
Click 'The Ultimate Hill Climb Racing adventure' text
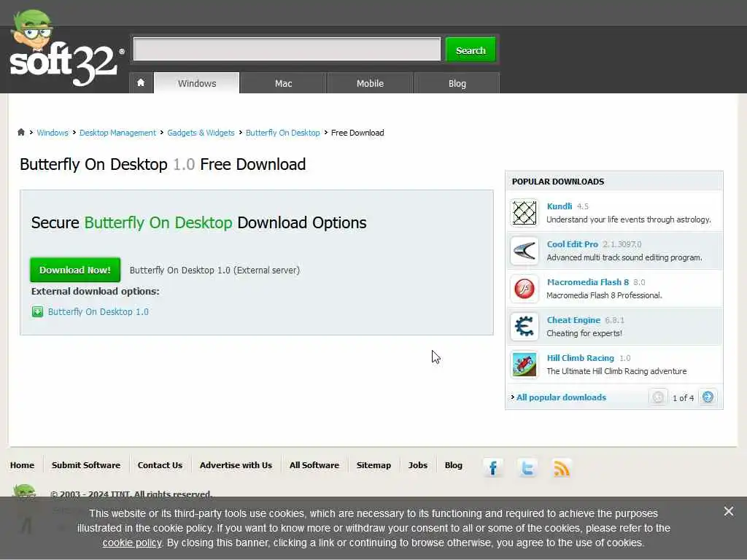616,371
